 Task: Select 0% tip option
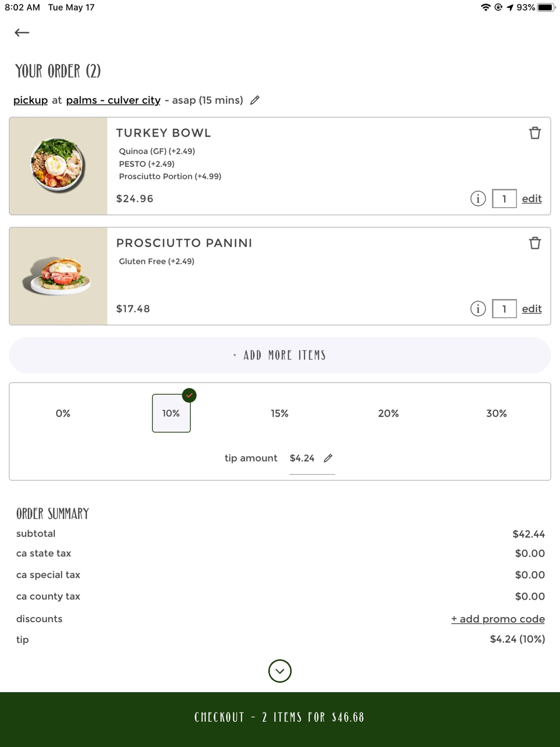[x=63, y=413]
